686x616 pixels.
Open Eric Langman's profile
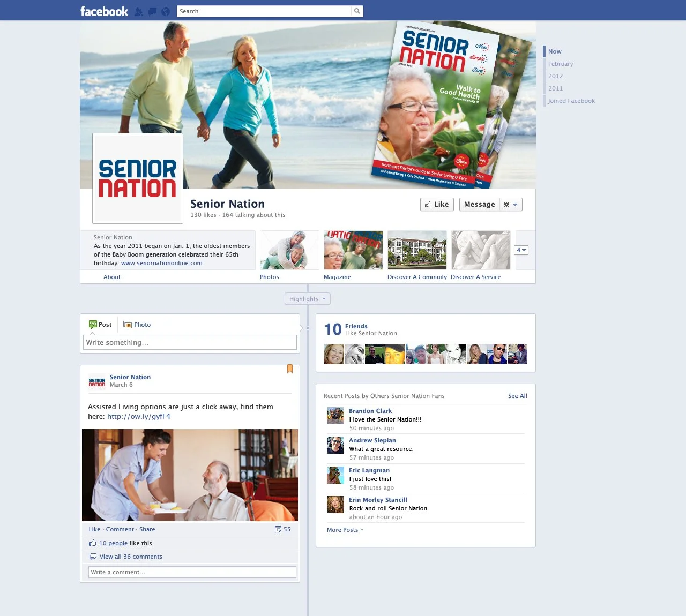click(369, 470)
